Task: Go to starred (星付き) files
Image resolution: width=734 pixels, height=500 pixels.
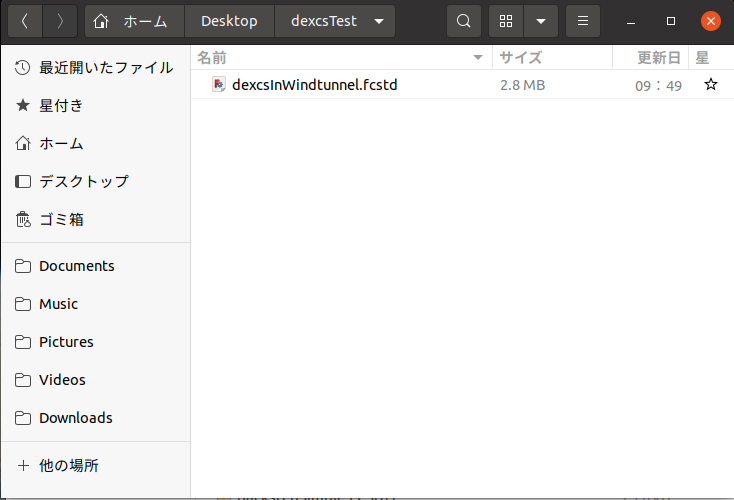Action: (x=60, y=105)
